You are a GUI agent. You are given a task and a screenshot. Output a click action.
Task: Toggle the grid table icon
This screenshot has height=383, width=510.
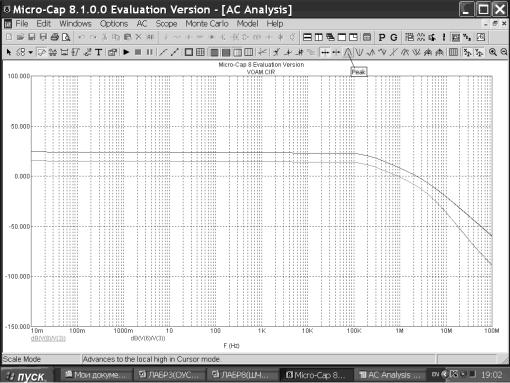pos(200,52)
